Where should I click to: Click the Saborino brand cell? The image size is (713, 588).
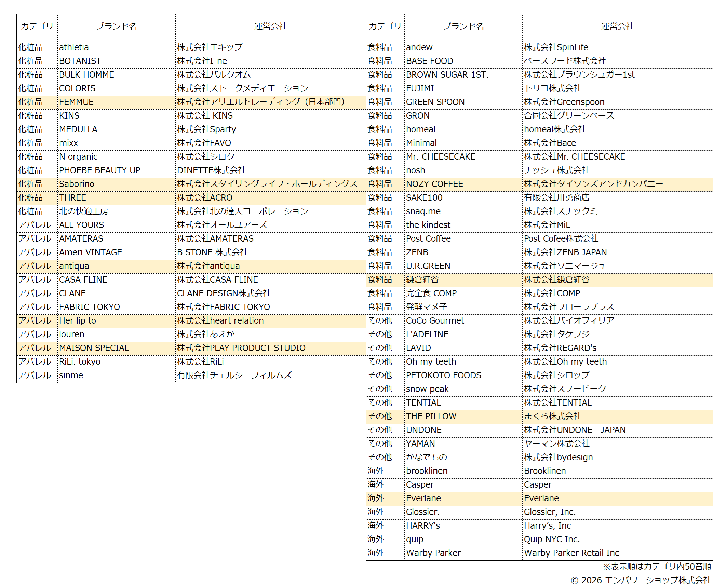(77, 184)
